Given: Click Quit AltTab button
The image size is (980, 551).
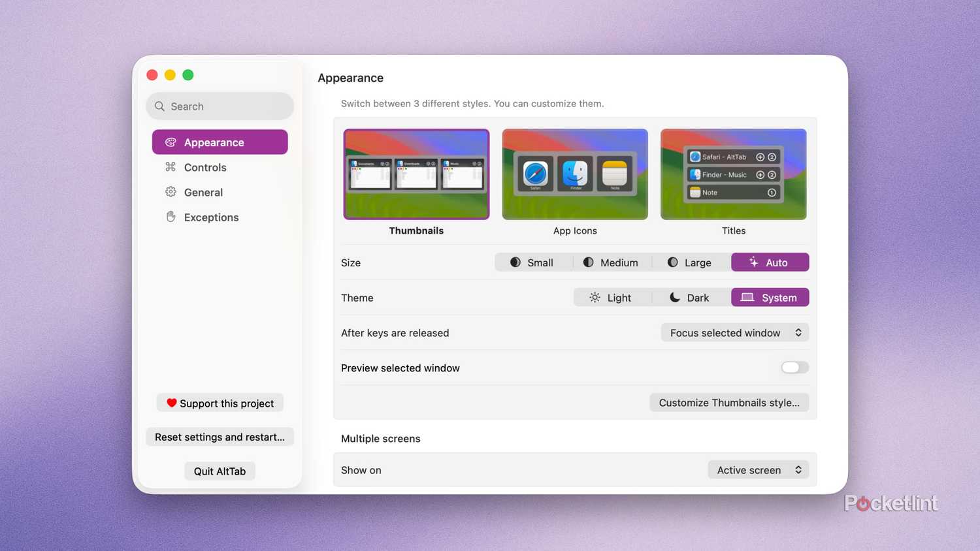Looking at the screenshot, I should [x=220, y=471].
